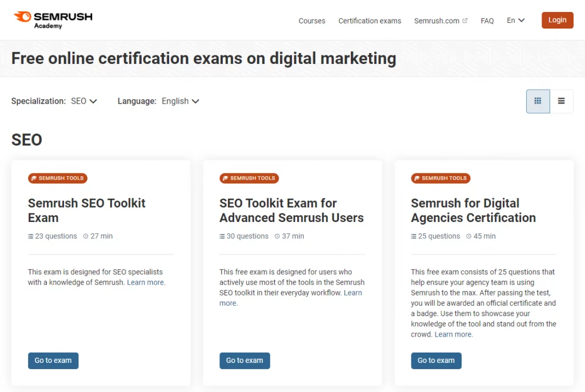Click external link icon beside Semrush.com
This screenshot has width=585, height=392.
pyautogui.click(x=465, y=21)
